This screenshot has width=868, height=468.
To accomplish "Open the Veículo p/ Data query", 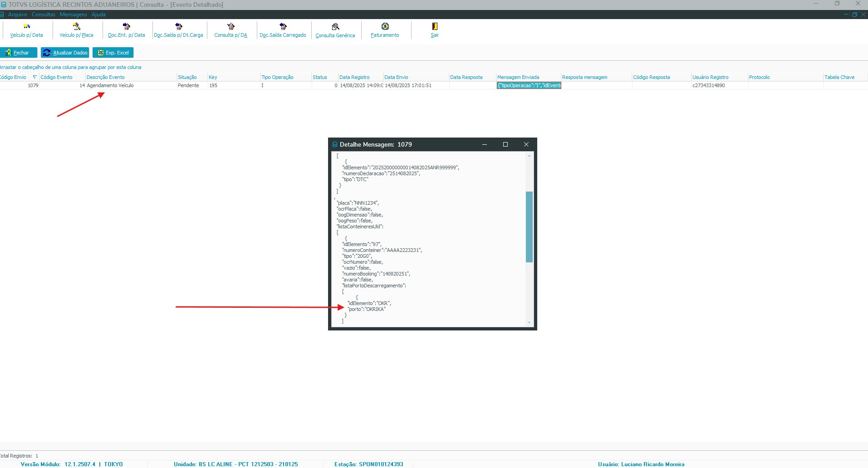I will tap(27, 30).
